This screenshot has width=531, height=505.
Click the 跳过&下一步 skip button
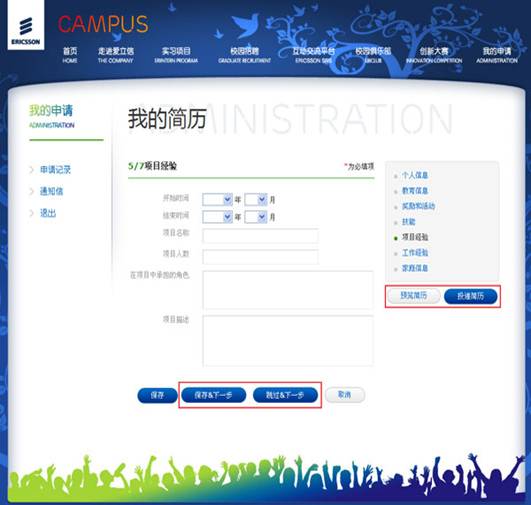pos(285,395)
